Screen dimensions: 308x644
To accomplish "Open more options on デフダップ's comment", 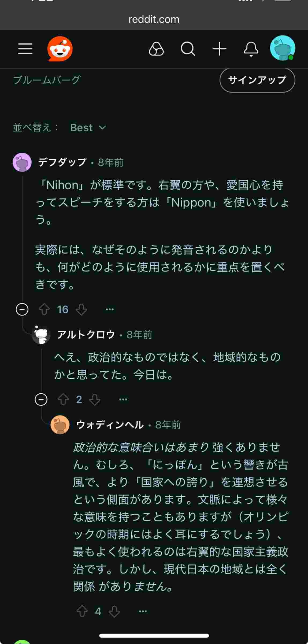I will click(x=110, y=309).
